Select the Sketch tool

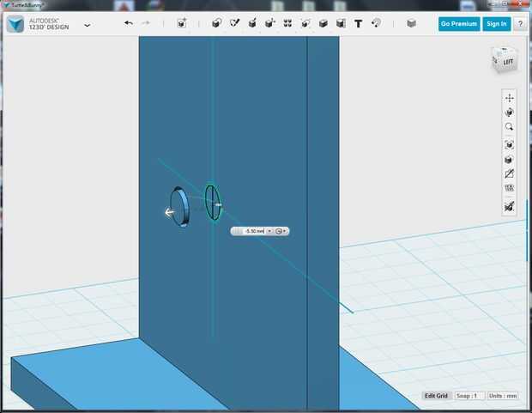[234, 23]
